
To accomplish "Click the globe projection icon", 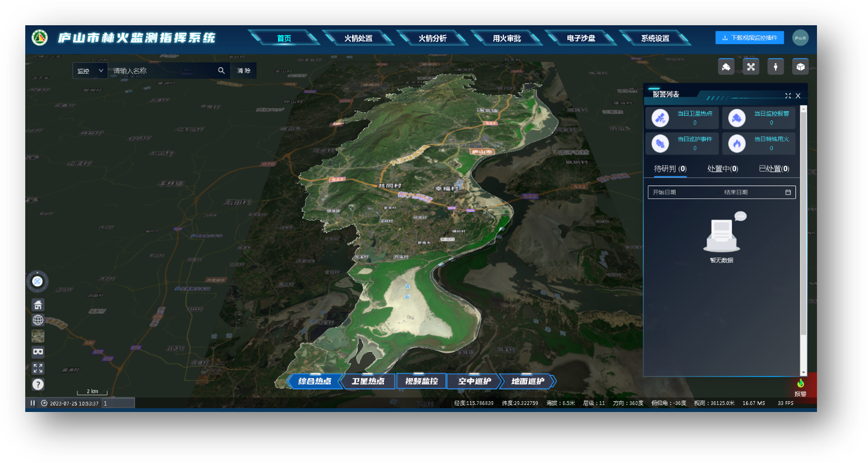I will pyautogui.click(x=38, y=320).
